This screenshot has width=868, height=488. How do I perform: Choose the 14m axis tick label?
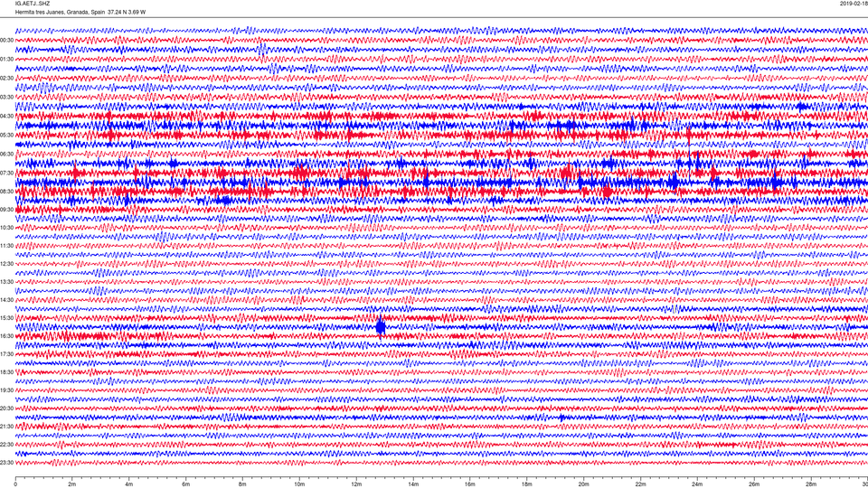click(x=413, y=484)
